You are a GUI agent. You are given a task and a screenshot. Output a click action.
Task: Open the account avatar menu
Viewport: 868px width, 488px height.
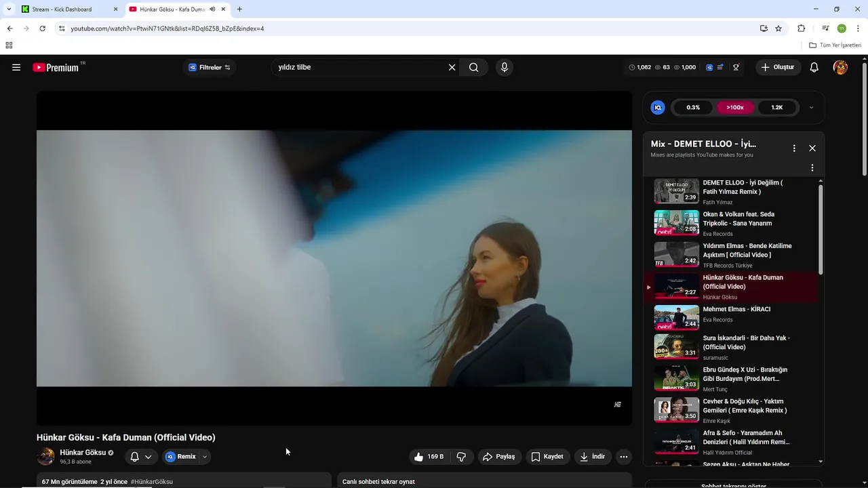[x=840, y=67]
